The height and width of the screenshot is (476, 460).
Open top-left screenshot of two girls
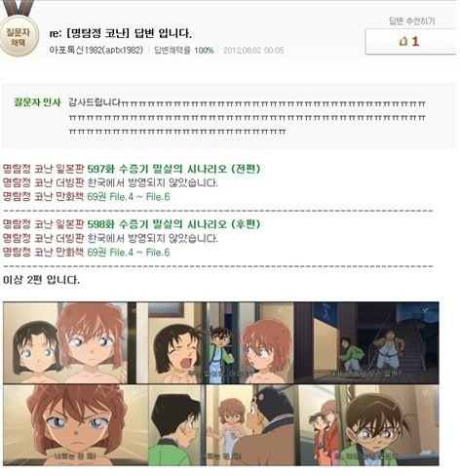coord(69,342)
